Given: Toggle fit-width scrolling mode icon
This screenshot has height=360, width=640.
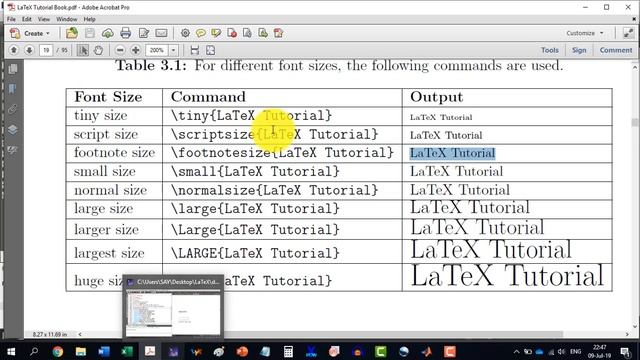Looking at the screenshot, I should click(195, 50).
